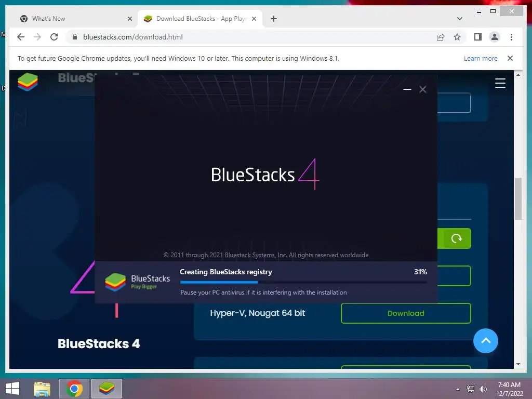Image resolution: width=532 pixels, height=399 pixels.
Task: Bookmark this page with the star icon
Action: [x=457, y=37]
